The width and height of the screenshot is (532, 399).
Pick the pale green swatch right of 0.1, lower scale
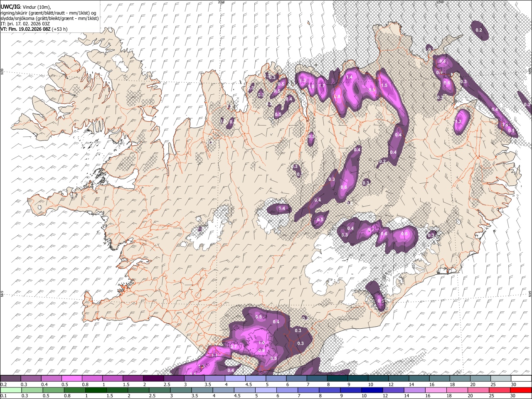pyautogui.click(x=10, y=390)
